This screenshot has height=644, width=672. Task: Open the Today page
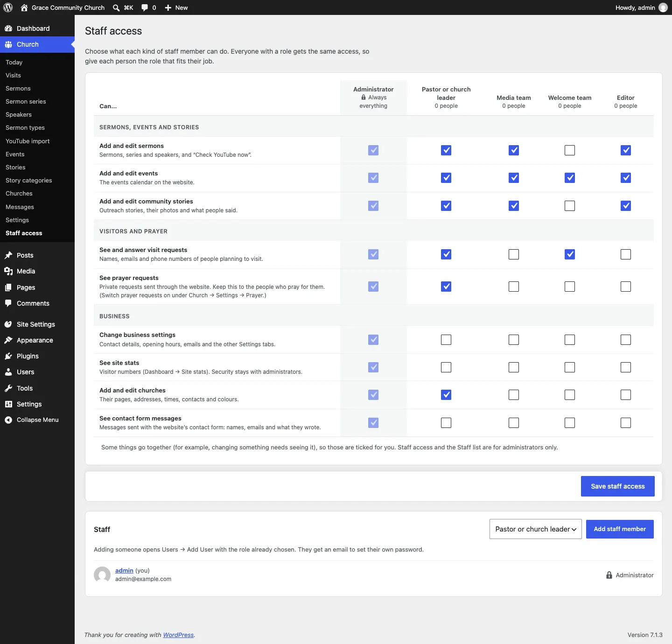tap(14, 62)
